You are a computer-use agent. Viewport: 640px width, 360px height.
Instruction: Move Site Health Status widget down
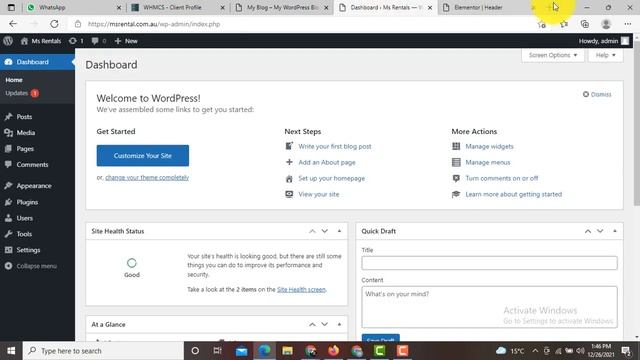tap(324, 231)
